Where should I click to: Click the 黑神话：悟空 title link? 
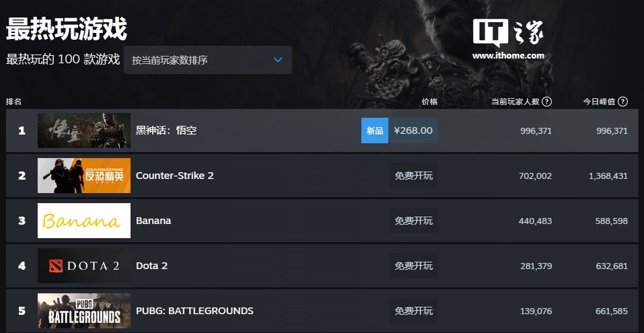(x=166, y=131)
